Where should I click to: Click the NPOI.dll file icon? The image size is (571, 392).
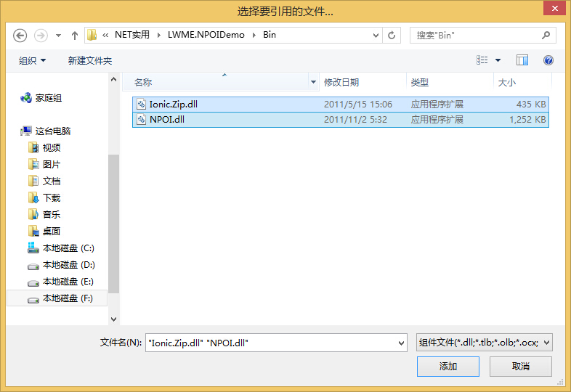141,119
